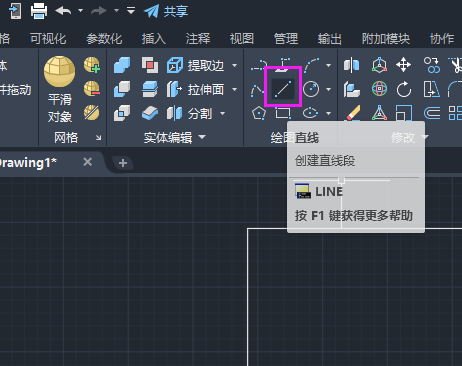Click the solid Union icon

tap(122, 65)
